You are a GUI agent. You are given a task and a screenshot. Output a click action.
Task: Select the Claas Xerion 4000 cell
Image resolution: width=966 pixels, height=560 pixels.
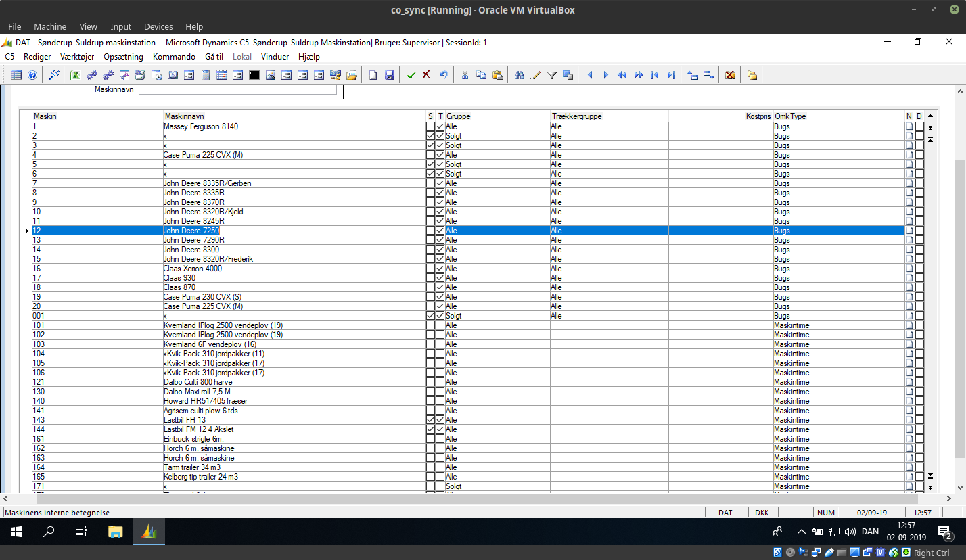294,269
